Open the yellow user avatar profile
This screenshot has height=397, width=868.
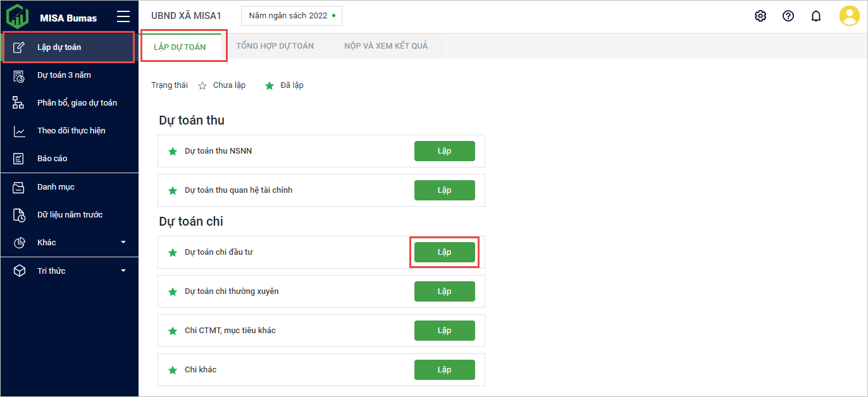pyautogui.click(x=849, y=16)
